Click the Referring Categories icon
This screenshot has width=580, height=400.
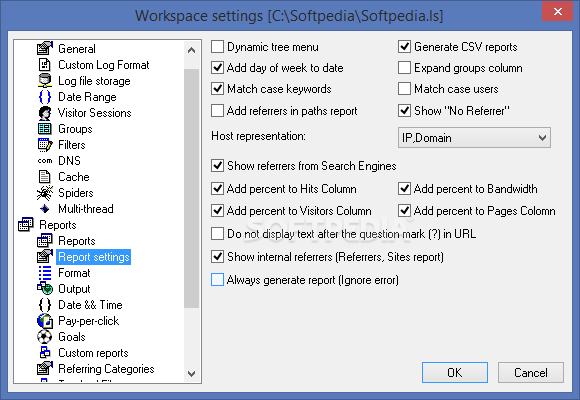[45, 369]
